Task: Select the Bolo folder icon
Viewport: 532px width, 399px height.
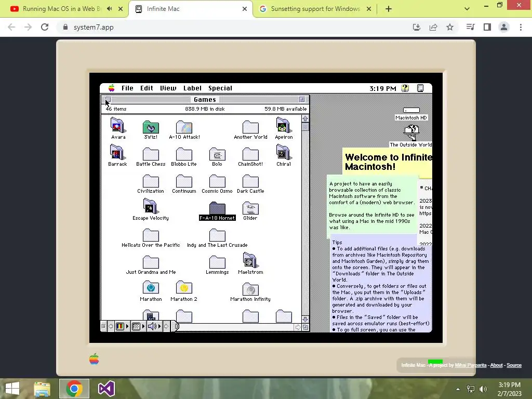Action: (217, 155)
